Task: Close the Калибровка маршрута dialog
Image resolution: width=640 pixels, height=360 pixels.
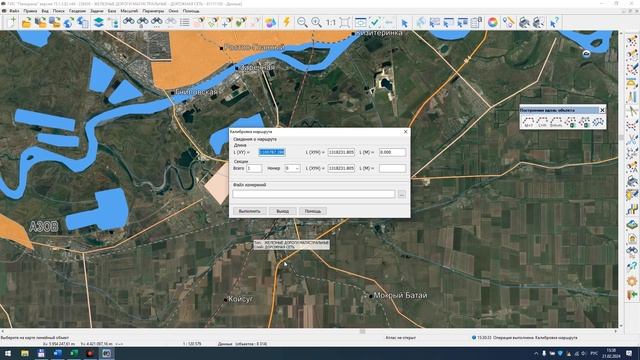Action: point(405,132)
